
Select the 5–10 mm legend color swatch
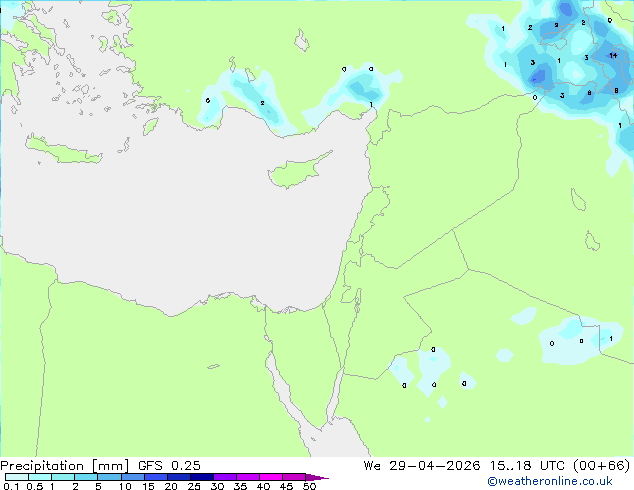(x=109, y=477)
